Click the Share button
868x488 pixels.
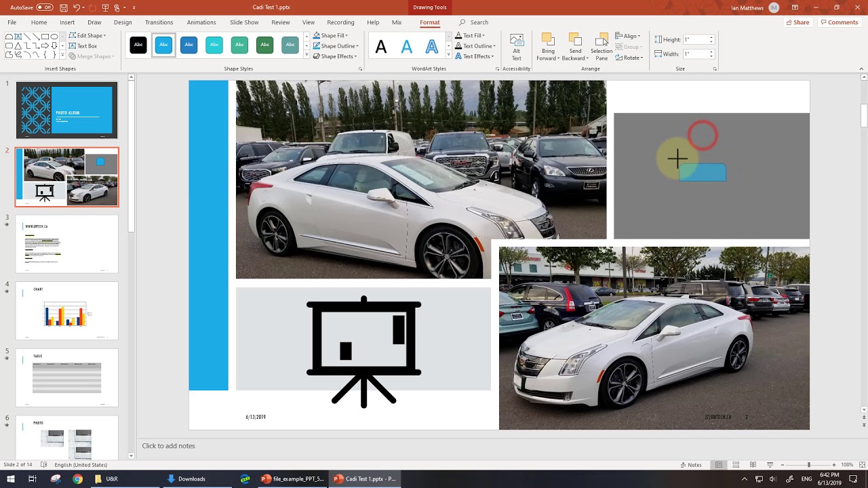pos(797,22)
